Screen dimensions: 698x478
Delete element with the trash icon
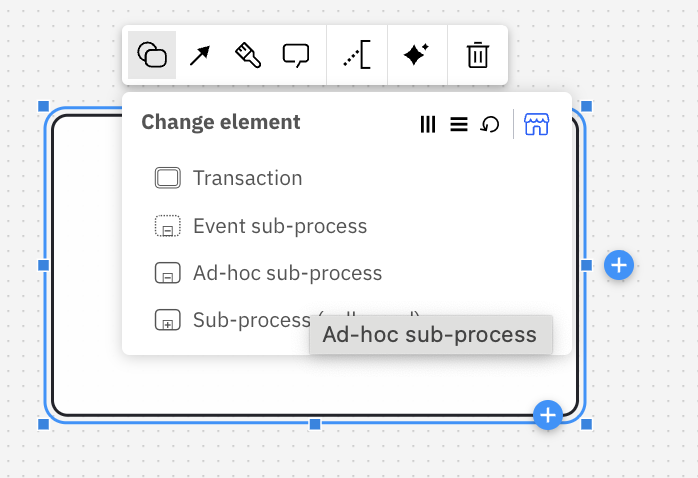click(x=478, y=55)
